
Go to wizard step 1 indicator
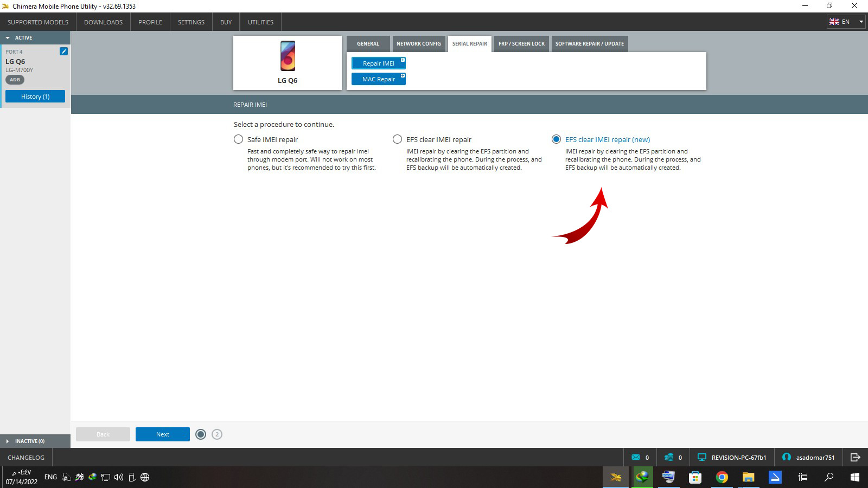201,434
